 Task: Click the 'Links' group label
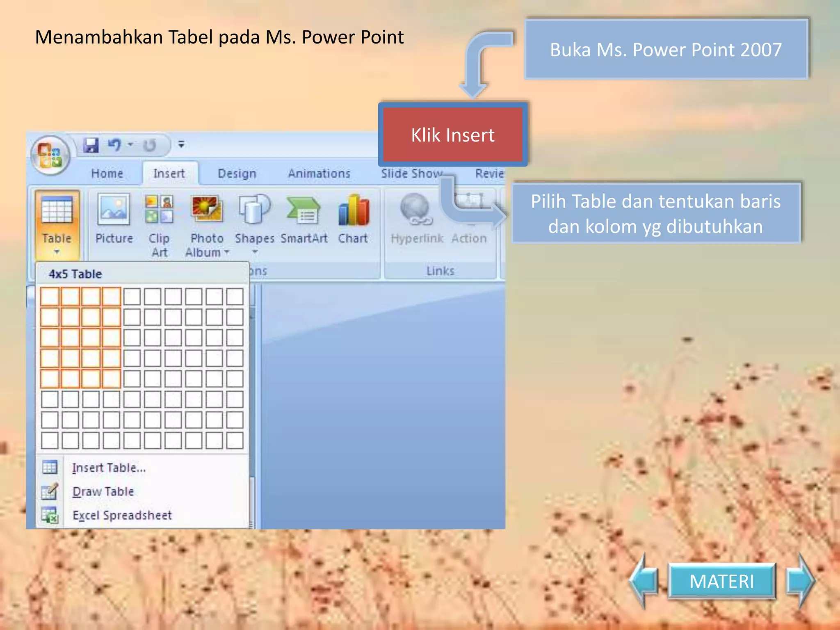[440, 271]
